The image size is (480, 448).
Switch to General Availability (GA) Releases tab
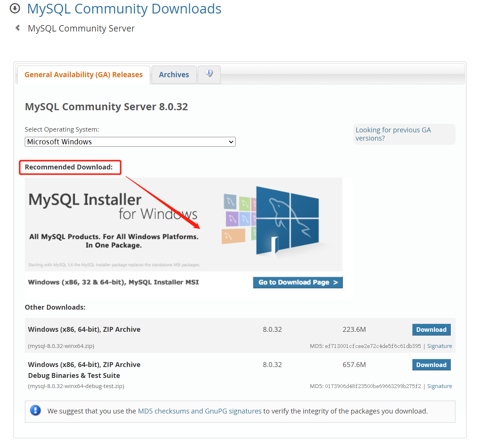pos(83,75)
